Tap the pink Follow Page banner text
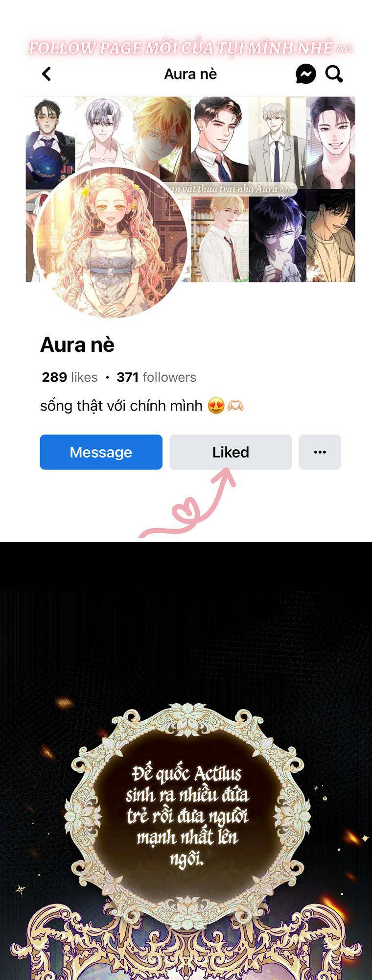The image size is (372, 980). (190, 48)
